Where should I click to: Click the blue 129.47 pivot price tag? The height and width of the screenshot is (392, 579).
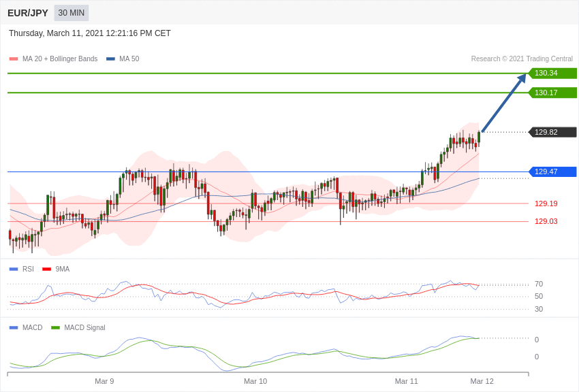[x=552, y=171]
